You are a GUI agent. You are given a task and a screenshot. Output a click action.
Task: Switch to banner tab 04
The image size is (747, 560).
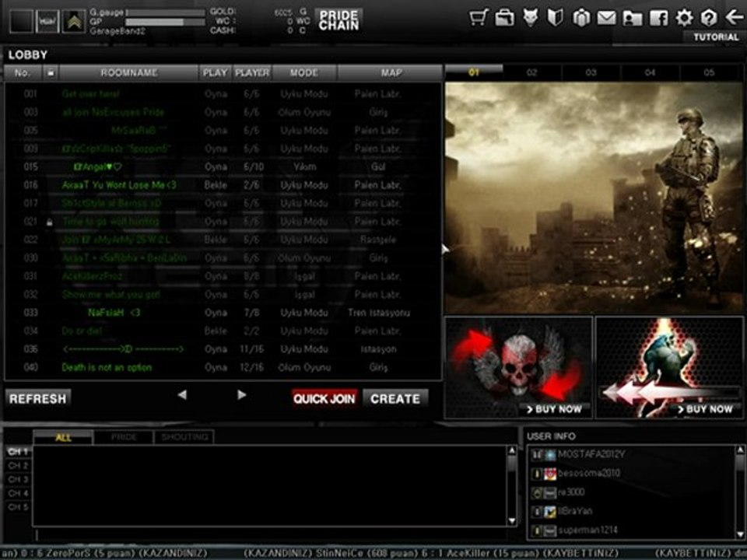[x=651, y=72]
